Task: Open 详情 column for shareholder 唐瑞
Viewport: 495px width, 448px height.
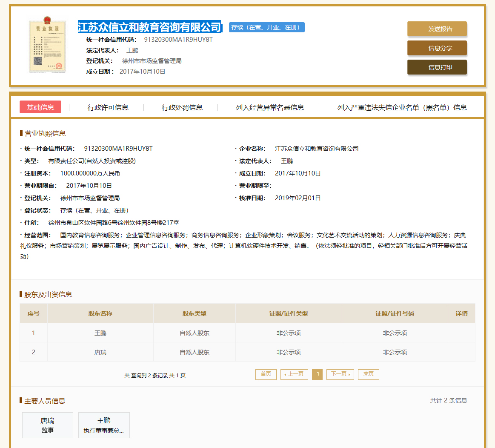Action: click(461, 352)
